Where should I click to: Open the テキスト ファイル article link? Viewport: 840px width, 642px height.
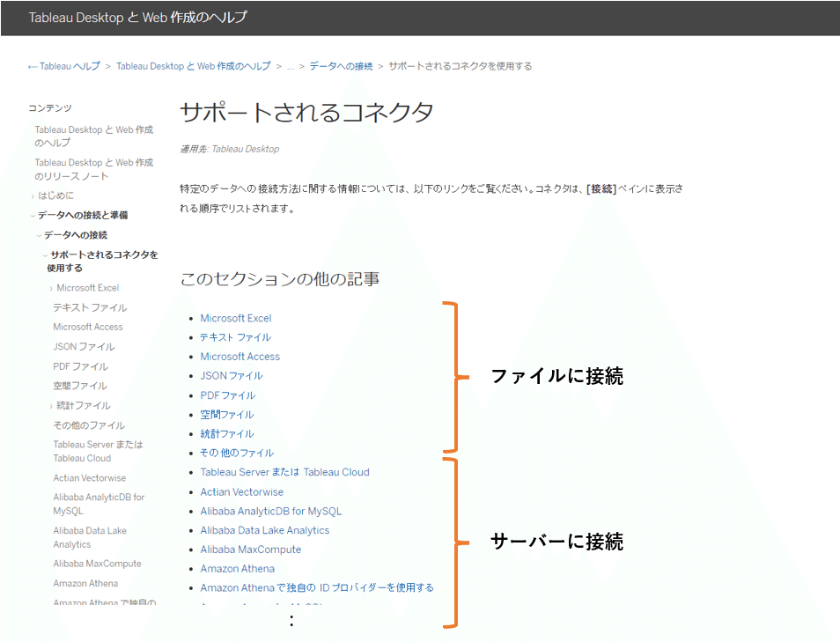coord(235,337)
